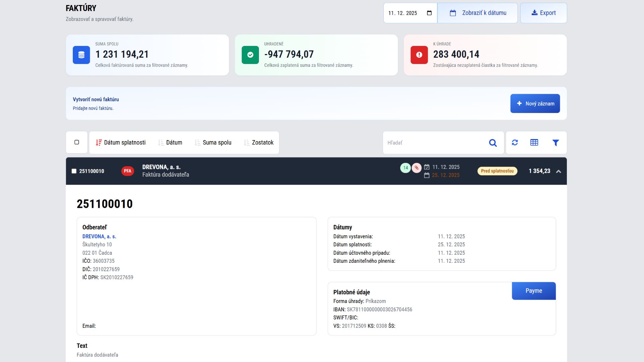Collapse the invoice 251100010 details chevron
The width and height of the screenshot is (644, 362).
coord(558,171)
